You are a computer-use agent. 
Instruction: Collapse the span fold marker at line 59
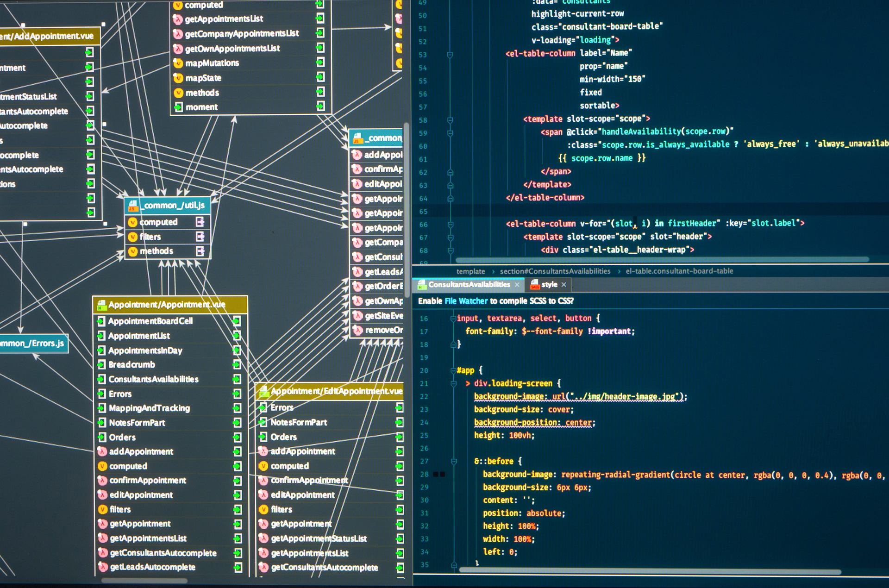pyautogui.click(x=450, y=133)
